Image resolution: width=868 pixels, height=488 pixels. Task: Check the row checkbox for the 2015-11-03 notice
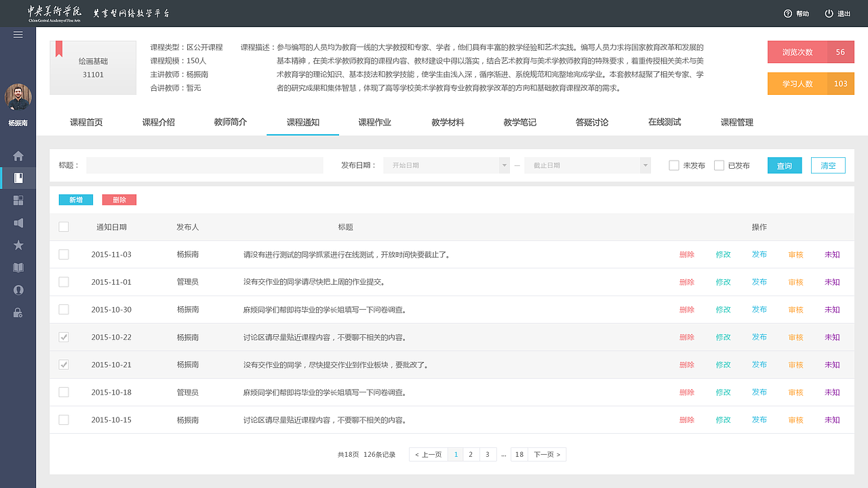(x=63, y=254)
